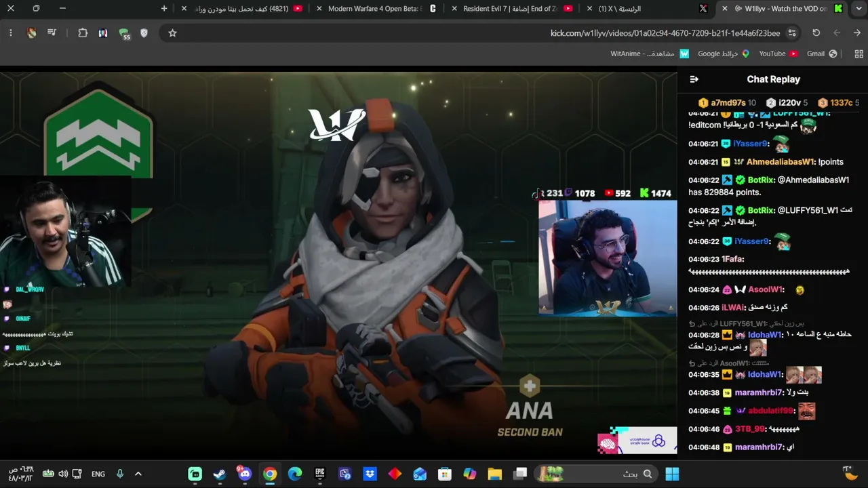Open the green extension with 55 badge

[x=124, y=33]
